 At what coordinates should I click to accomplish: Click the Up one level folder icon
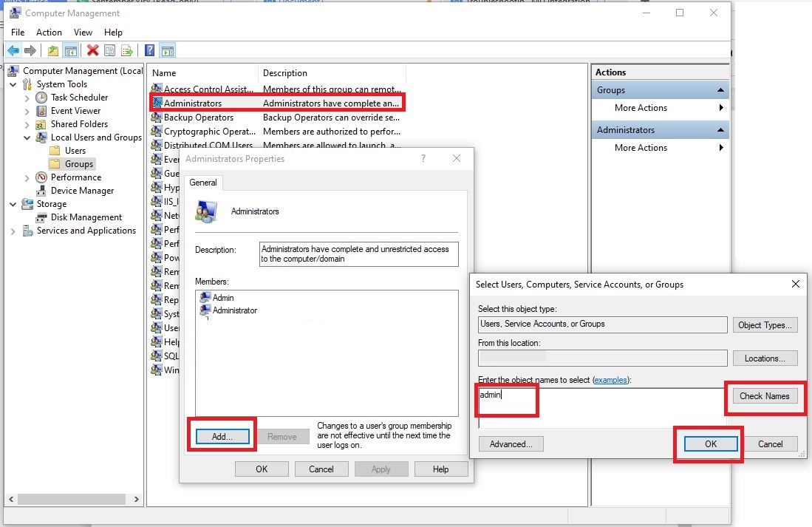click(52, 50)
